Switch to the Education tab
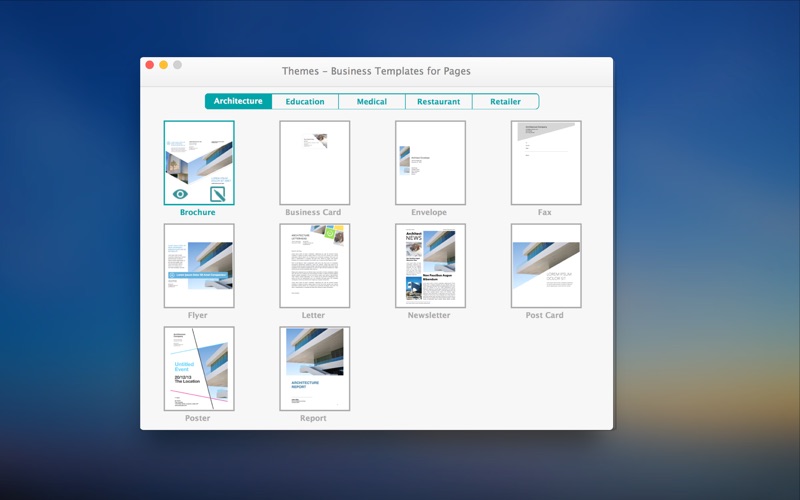800x500 pixels. coord(305,102)
